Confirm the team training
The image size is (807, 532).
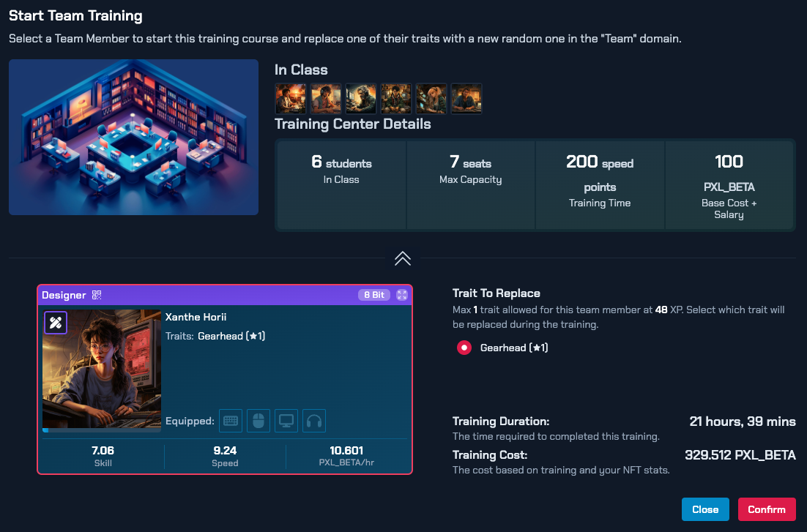tap(766, 509)
